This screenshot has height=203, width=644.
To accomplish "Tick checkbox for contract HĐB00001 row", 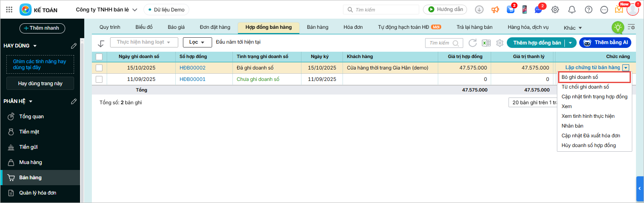I will (x=99, y=79).
